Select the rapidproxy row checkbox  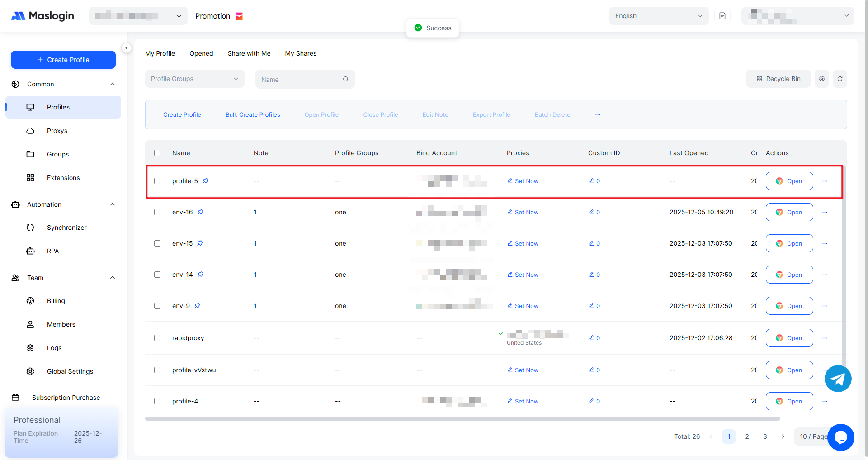pos(157,338)
